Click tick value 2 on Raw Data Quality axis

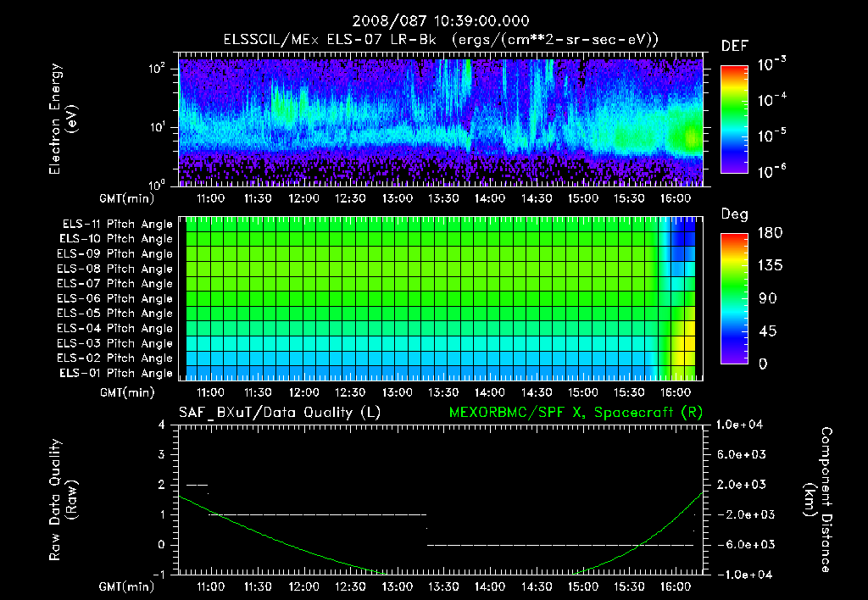(x=162, y=485)
